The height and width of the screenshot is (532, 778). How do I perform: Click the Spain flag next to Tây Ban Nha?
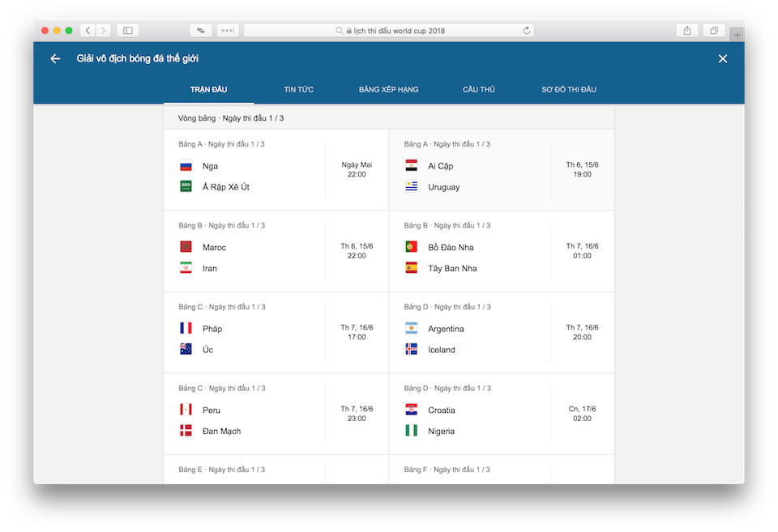point(412,268)
